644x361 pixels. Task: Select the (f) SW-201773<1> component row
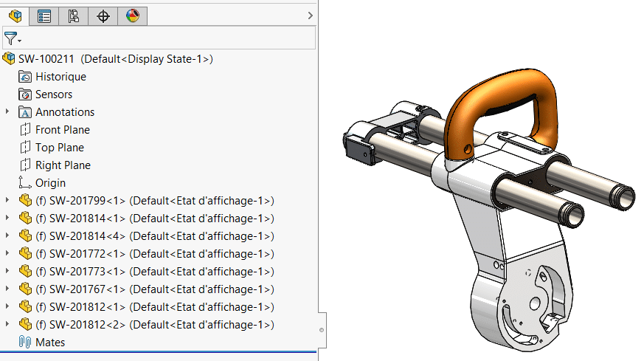(155, 271)
